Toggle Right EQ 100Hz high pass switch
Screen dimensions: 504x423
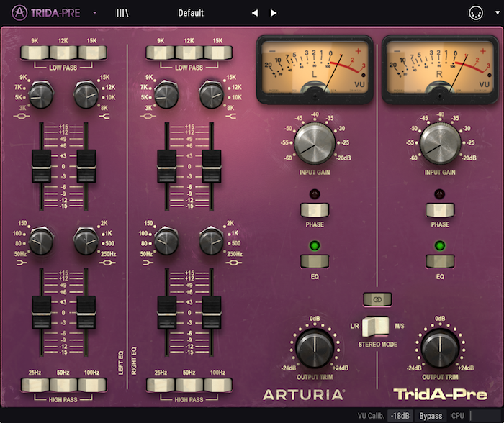pos(217,385)
